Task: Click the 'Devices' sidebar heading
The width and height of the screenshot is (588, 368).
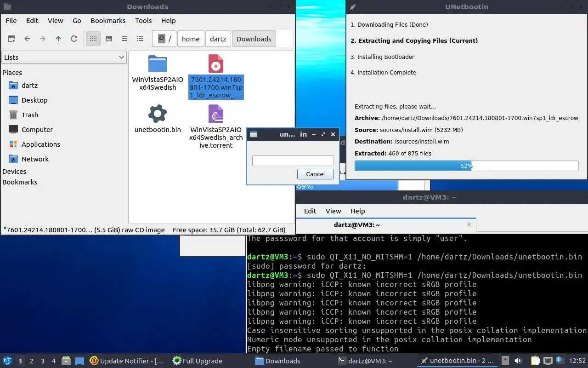Action: click(x=14, y=172)
